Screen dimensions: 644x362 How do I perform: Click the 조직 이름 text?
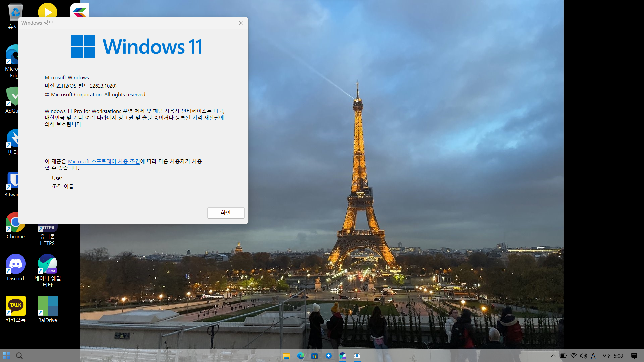pos(63,186)
